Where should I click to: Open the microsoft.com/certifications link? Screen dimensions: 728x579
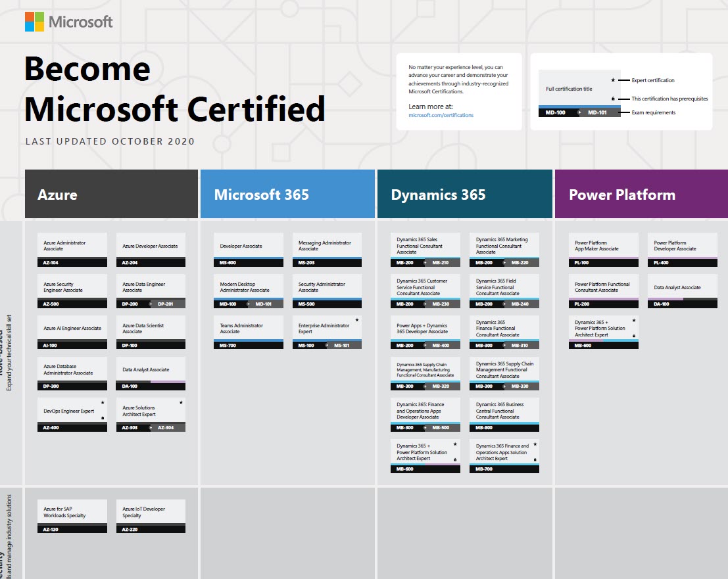tap(441, 115)
